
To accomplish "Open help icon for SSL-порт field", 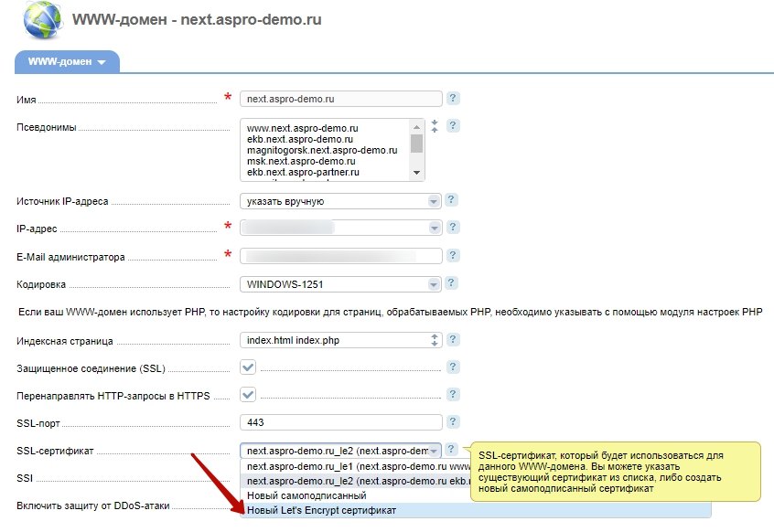I will [x=453, y=421].
